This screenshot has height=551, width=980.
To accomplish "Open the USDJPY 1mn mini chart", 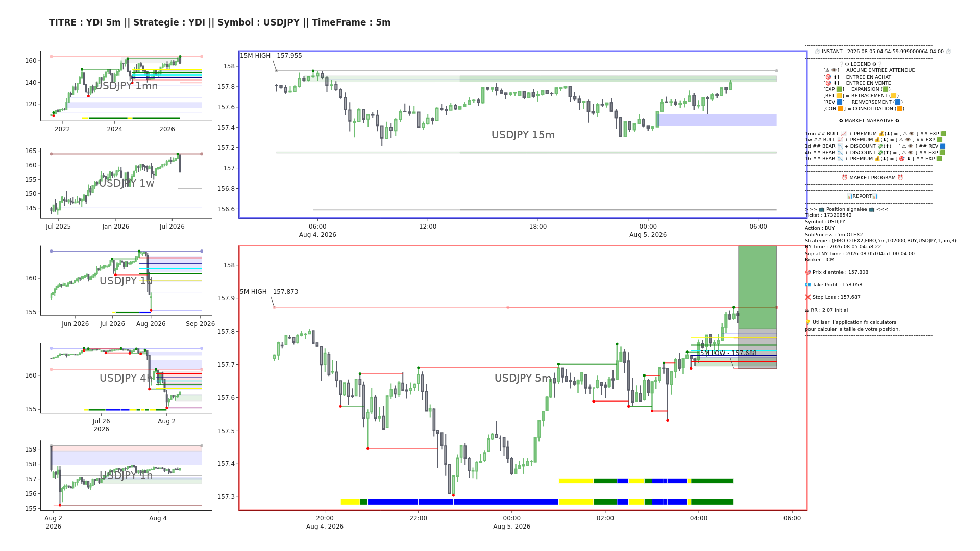I will click(x=127, y=86).
